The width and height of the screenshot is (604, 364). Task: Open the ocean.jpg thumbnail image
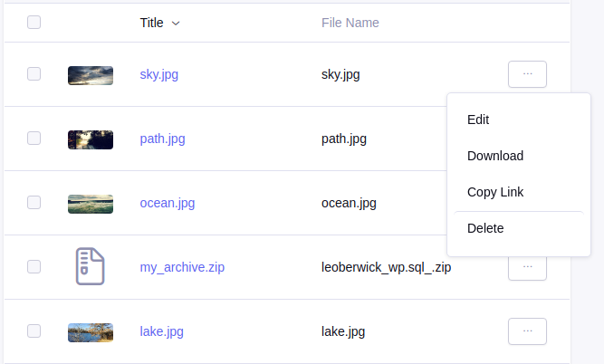pos(91,204)
